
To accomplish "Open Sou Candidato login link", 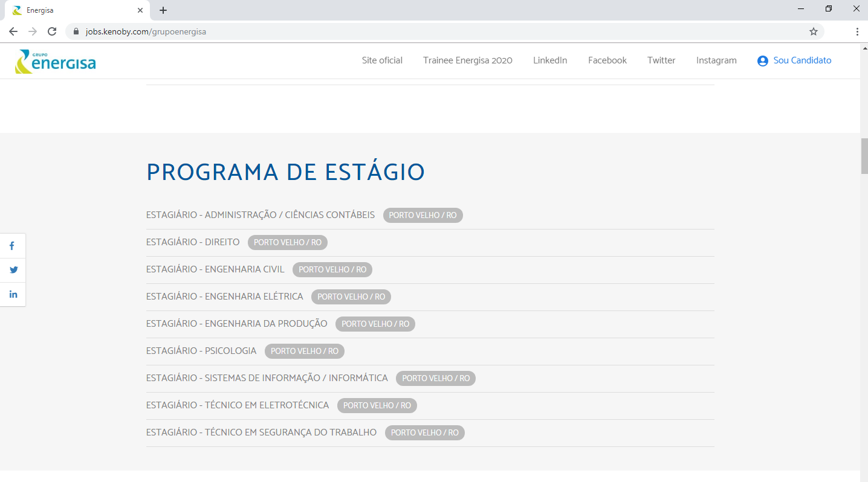I will [x=794, y=60].
